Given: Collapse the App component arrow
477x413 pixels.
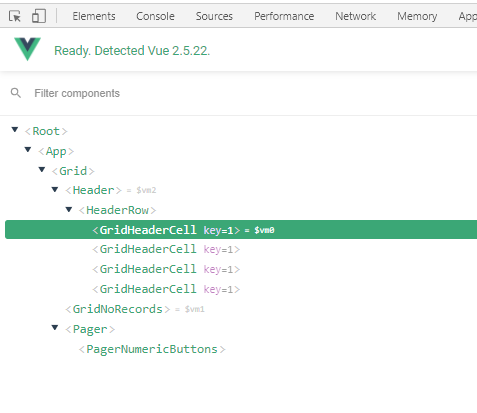Looking at the screenshot, I should click(x=28, y=150).
